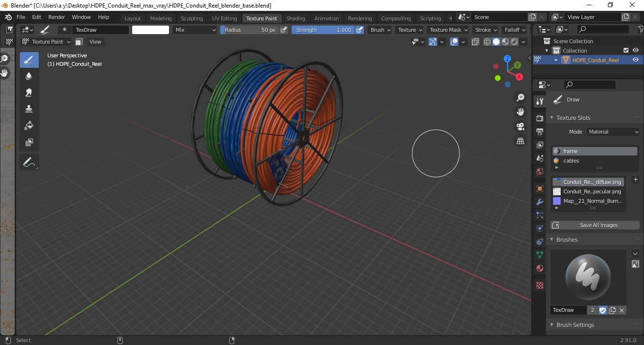Switch to the Shading workspace tab
Image resolution: width=644 pixels, height=345 pixels.
[295, 18]
